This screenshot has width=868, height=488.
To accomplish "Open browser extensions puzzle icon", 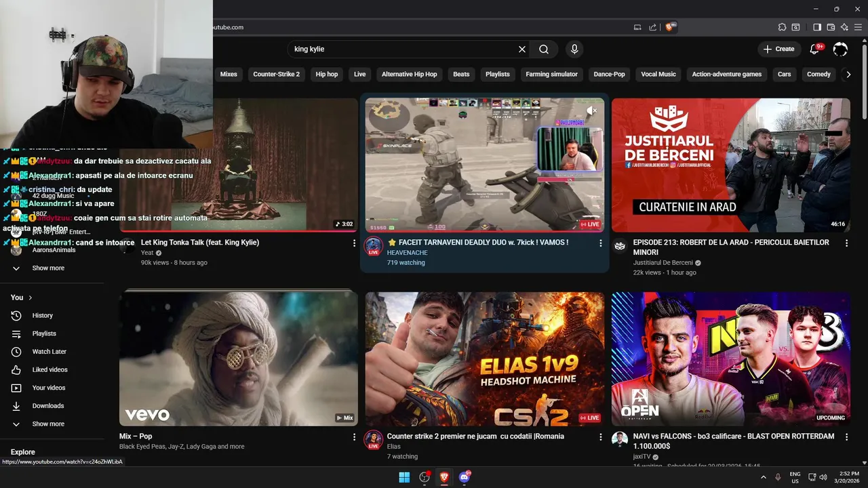I will click(782, 27).
